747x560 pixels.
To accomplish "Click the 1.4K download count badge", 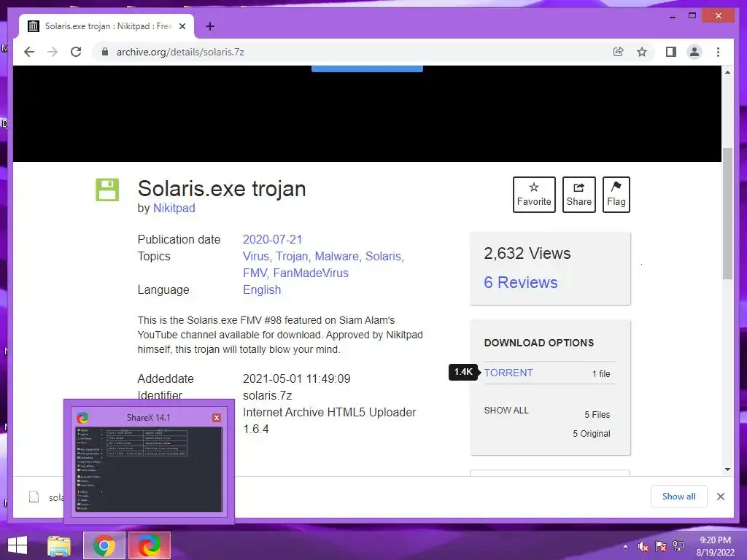I will (x=462, y=372).
